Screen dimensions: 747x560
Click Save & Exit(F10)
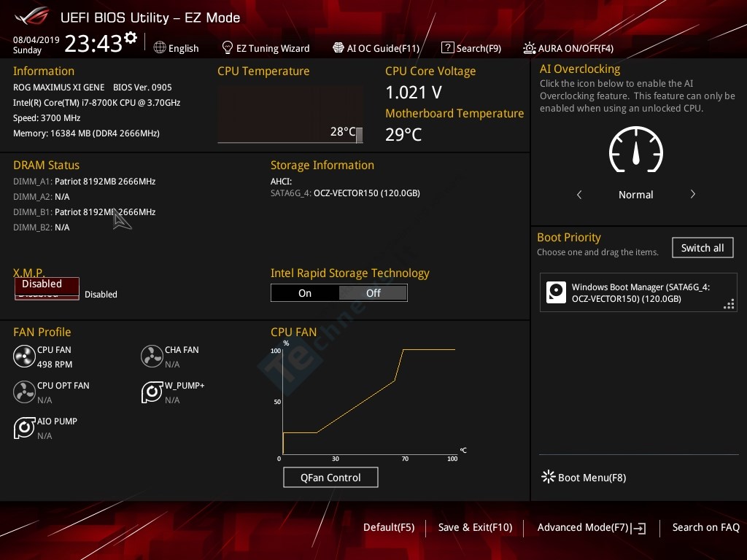pos(475,527)
